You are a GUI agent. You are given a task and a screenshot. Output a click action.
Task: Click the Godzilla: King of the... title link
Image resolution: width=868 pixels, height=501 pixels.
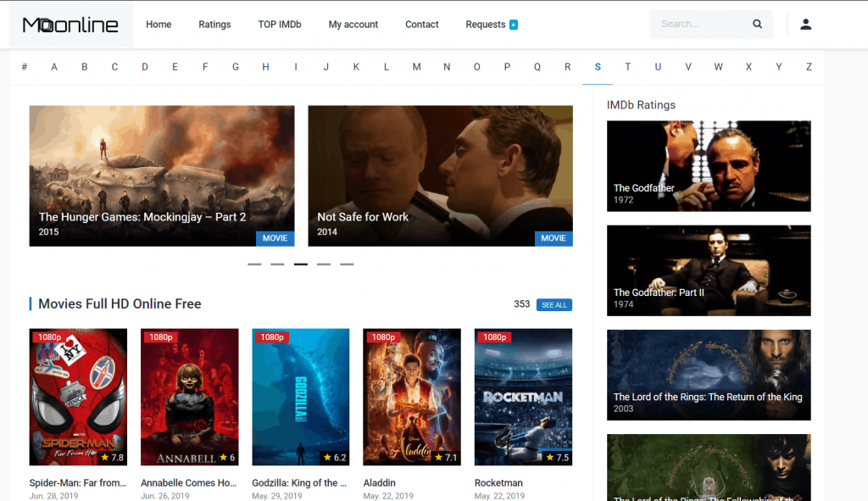click(299, 482)
